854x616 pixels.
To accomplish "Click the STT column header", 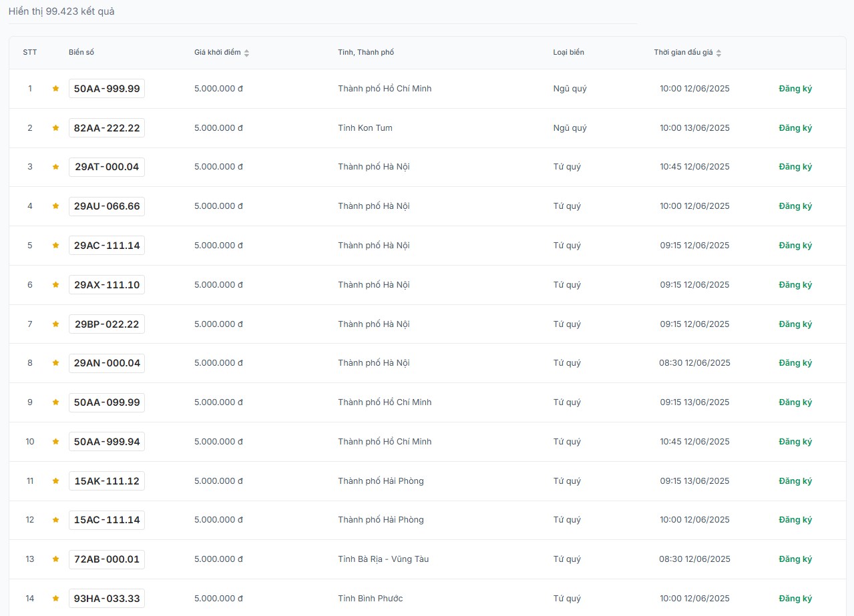I will 30,53.
